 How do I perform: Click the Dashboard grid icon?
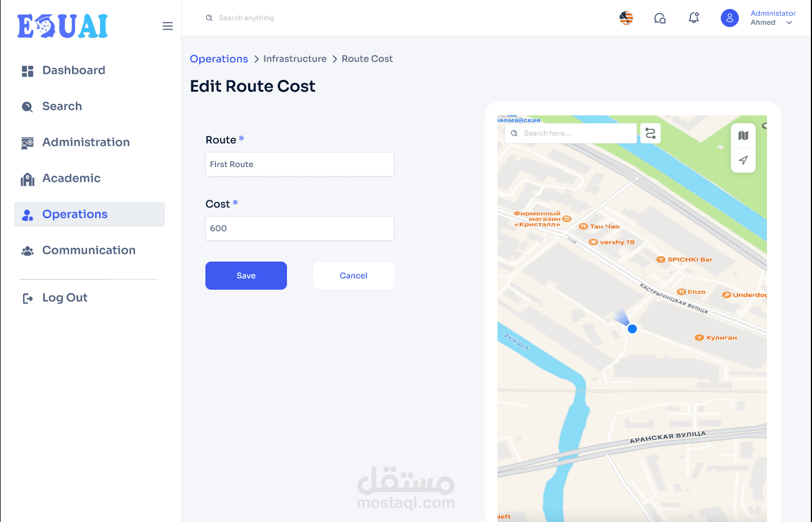28,71
